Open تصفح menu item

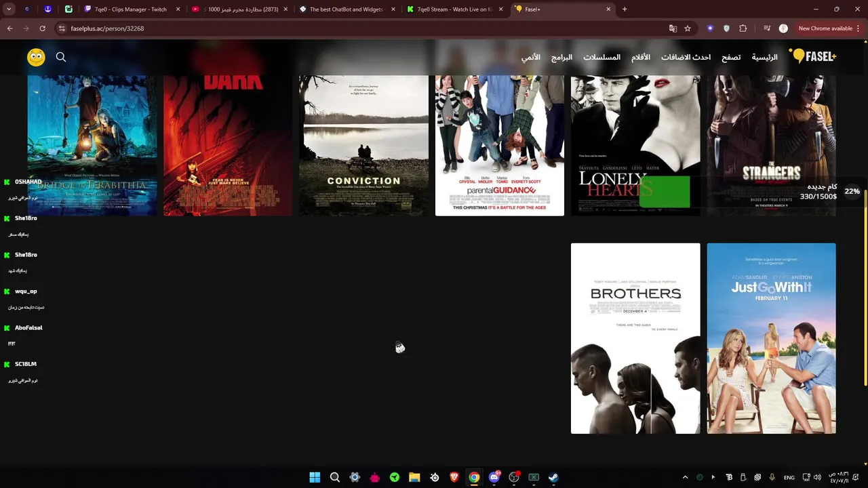pyautogui.click(x=731, y=57)
